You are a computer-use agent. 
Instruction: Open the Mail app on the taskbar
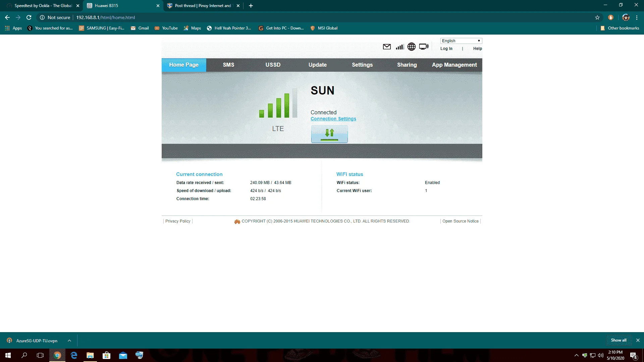123,355
